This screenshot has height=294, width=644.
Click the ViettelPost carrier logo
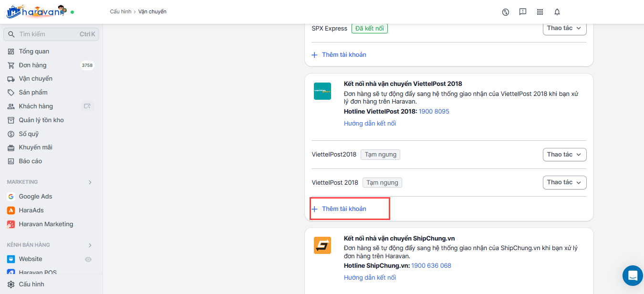click(322, 91)
